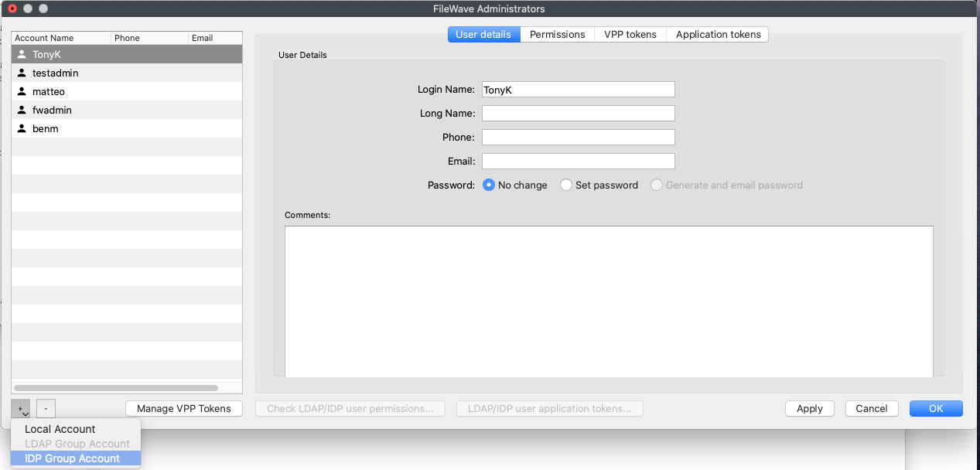980x470 pixels.
Task: Cancel the administrators dialog
Action: (872, 408)
